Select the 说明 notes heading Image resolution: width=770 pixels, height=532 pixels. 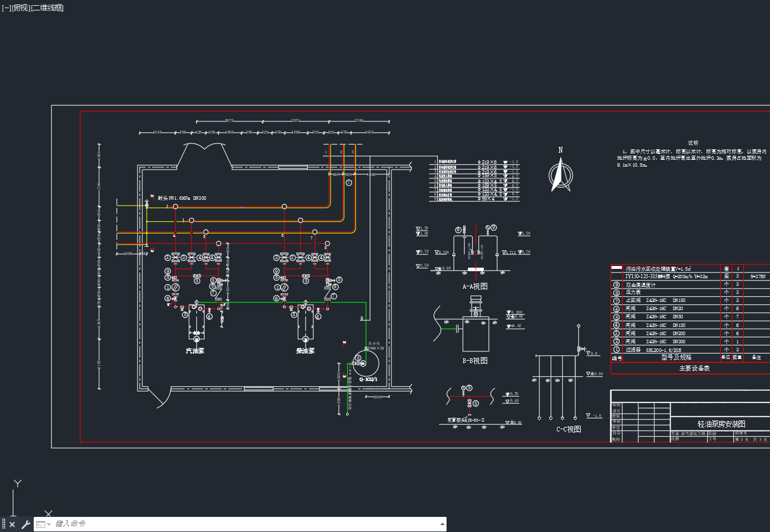coord(693,142)
